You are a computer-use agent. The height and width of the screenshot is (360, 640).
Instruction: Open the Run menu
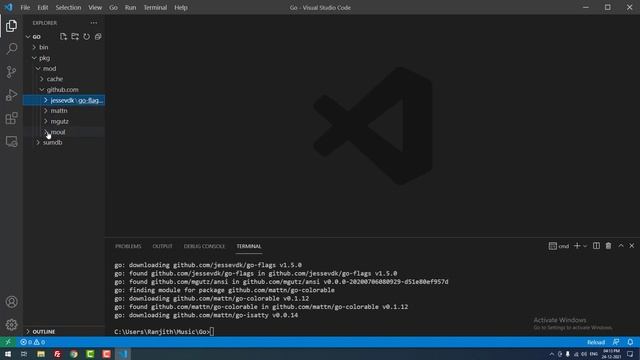click(130, 7)
